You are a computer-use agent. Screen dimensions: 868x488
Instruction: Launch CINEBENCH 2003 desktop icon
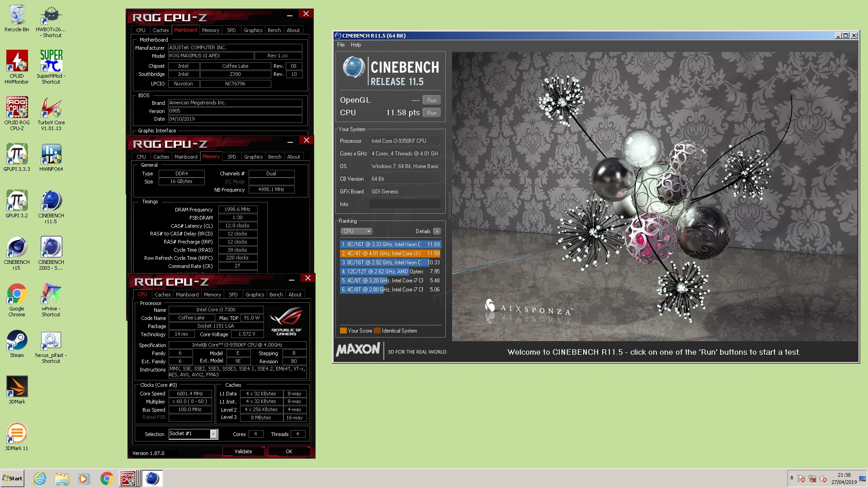pyautogui.click(x=51, y=253)
